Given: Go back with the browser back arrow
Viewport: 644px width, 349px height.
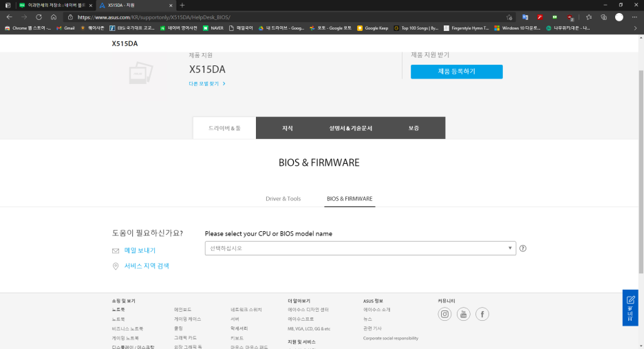Looking at the screenshot, I should coord(9,17).
